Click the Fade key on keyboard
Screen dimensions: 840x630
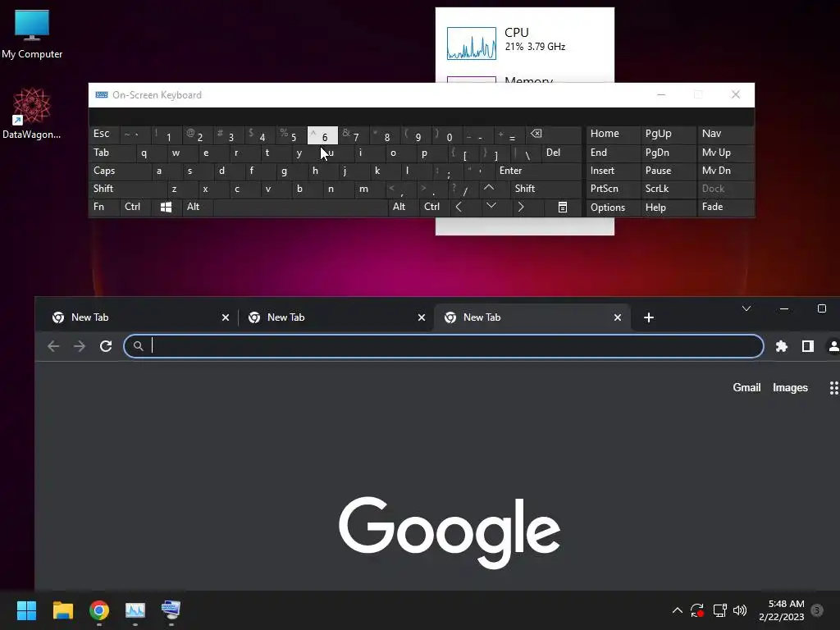tap(725, 207)
